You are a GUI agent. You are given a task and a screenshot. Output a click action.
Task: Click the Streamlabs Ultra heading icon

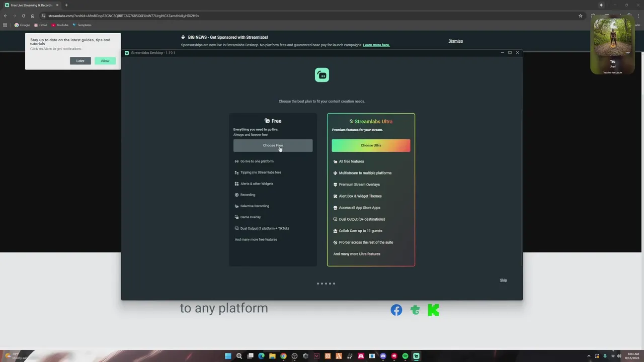pos(351,121)
